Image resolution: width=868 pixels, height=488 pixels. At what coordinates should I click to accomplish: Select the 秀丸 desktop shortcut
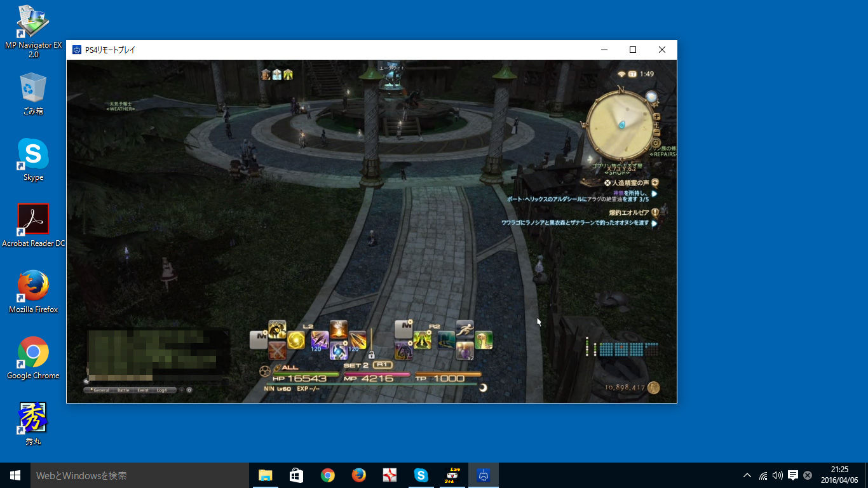pos(33,424)
